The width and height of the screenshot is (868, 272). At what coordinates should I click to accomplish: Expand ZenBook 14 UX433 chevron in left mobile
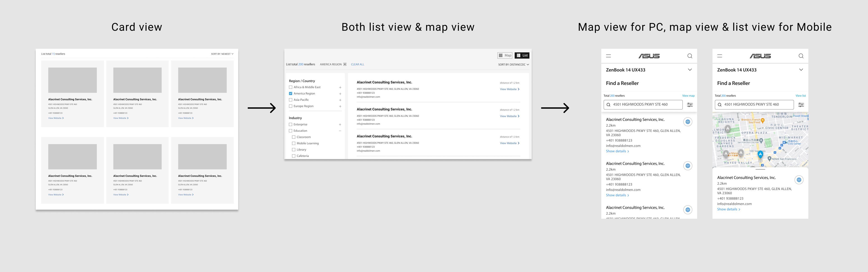[690, 70]
